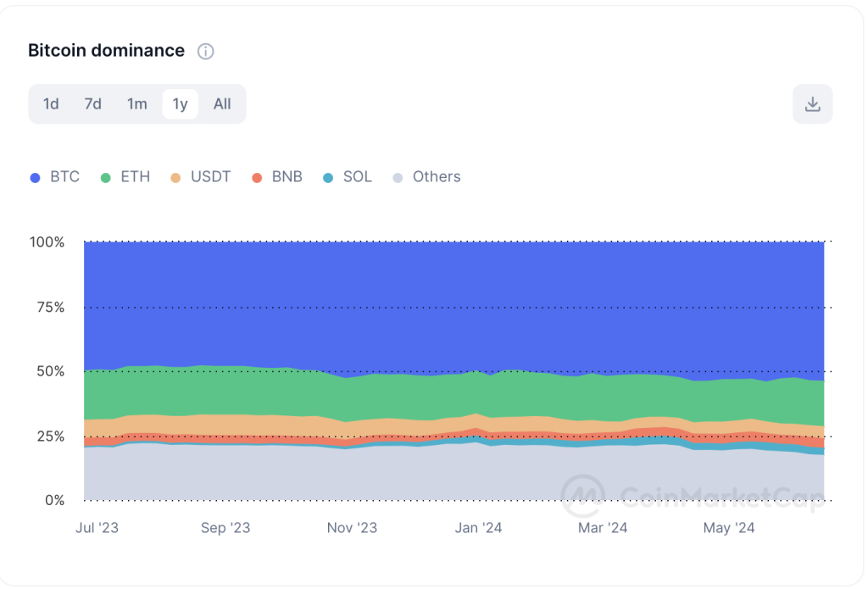Click the 0% y-axis label

pyautogui.click(x=55, y=500)
